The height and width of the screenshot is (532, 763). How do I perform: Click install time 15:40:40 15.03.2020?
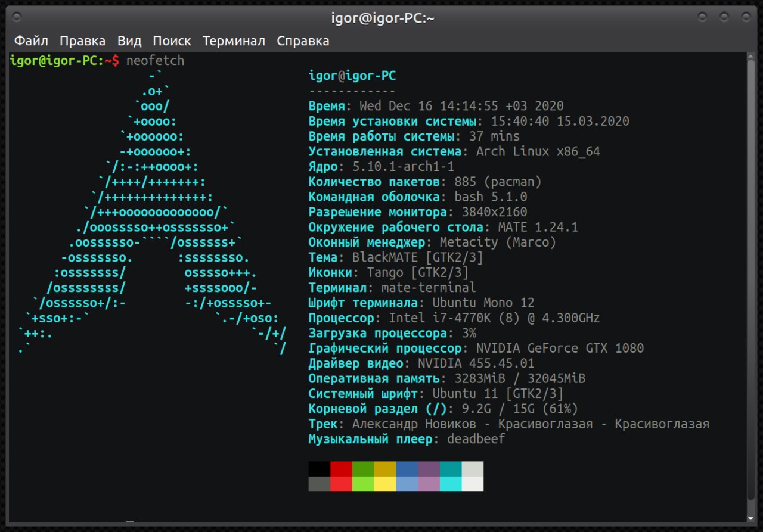click(560, 121)
